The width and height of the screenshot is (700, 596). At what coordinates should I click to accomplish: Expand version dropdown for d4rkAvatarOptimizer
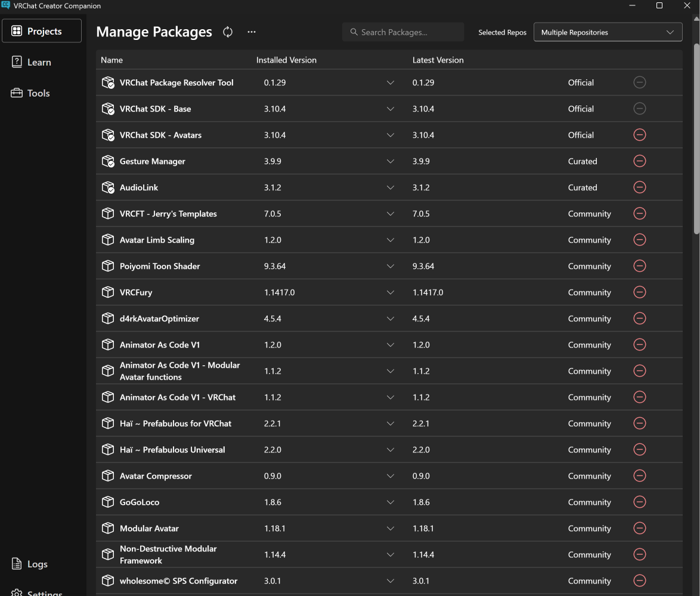click(391, 318)
